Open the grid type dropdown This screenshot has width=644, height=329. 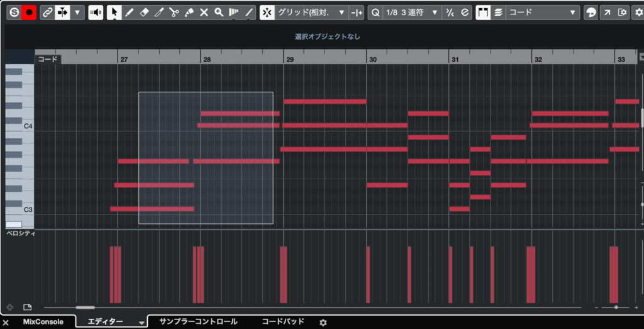313,12
